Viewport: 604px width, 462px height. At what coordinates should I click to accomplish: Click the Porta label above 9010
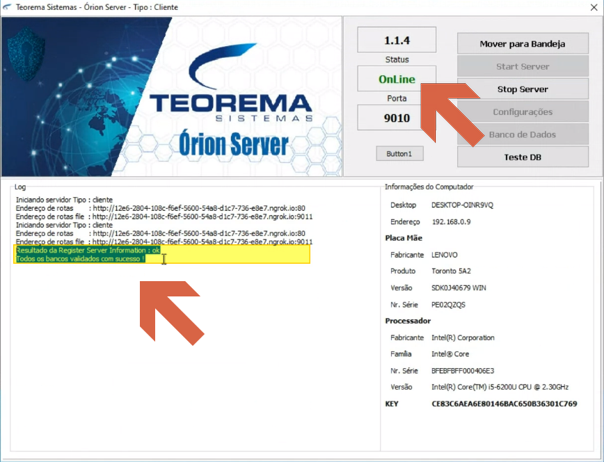pos(397,98)
